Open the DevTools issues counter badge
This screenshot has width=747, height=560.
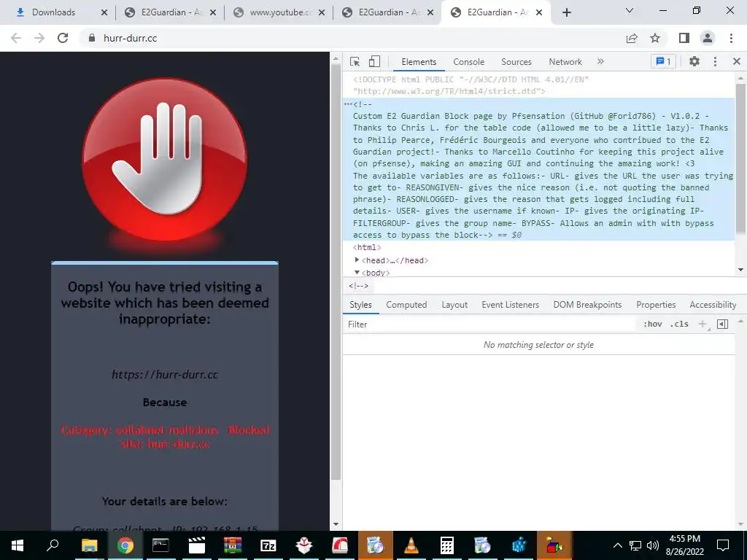[x=663, y=61]
